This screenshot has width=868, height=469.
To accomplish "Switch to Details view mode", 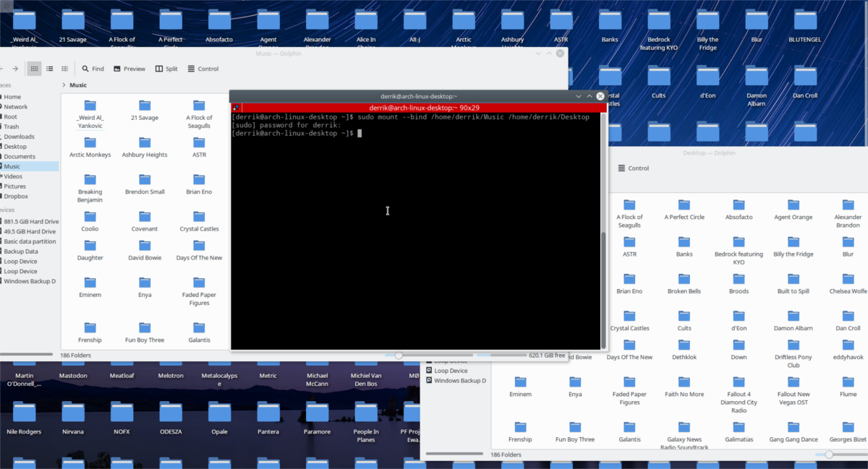I will pos(65,69).
